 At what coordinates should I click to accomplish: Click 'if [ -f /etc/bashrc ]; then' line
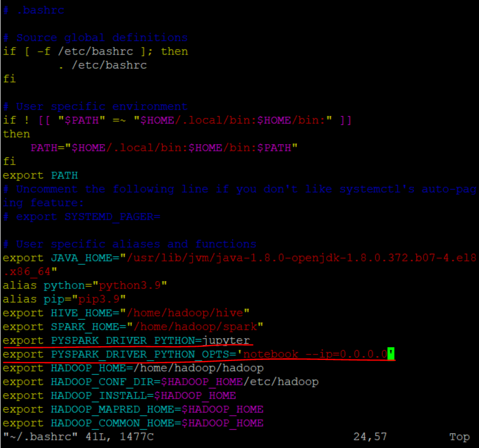95,52
